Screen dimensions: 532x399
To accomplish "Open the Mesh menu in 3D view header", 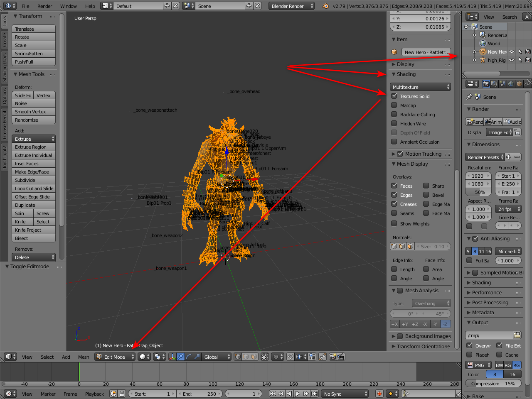I will pos(84,357).
